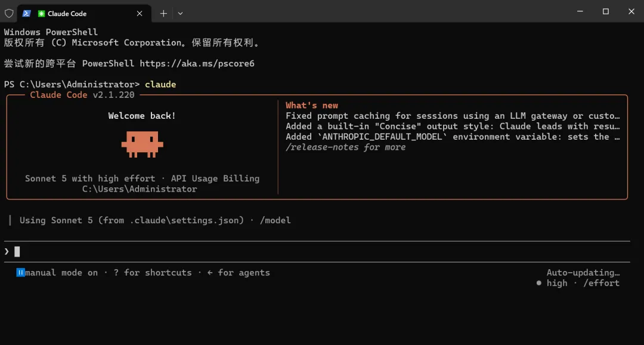The width and height of the screenshot is (644, 345).
Task: Click the "/effort" text
Action: point(602,283)
